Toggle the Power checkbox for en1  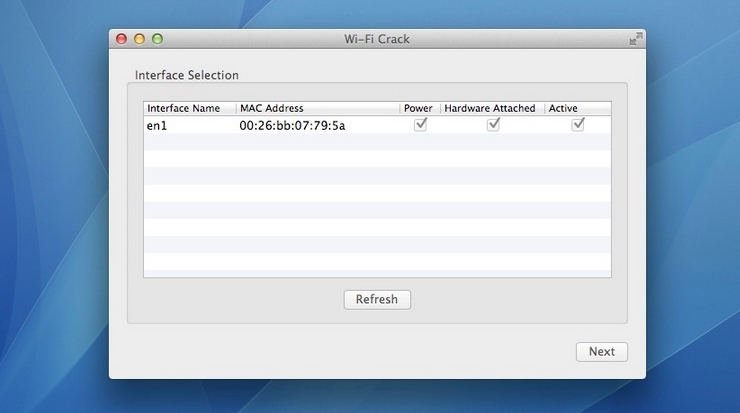(x=420, y=125)
